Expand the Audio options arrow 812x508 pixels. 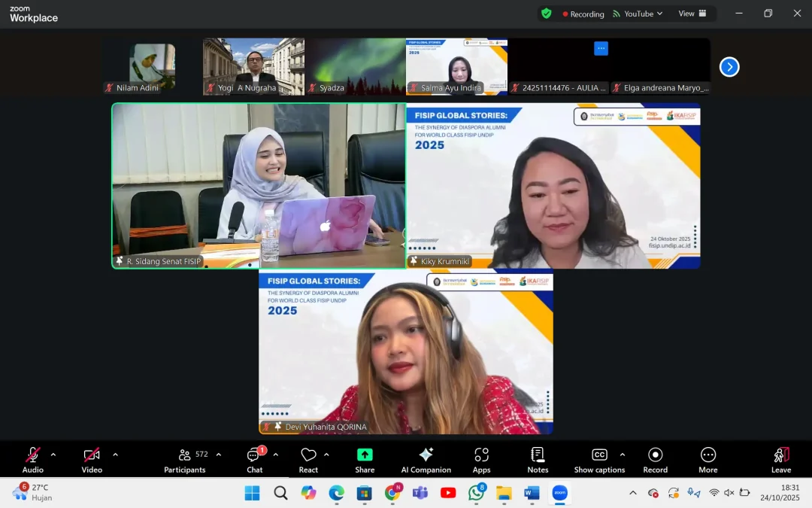point(52,455)
